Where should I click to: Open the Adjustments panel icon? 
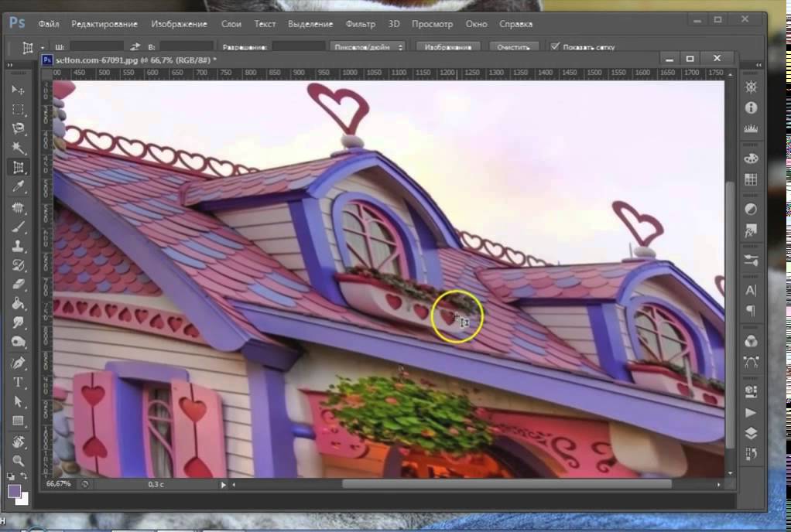751,209
